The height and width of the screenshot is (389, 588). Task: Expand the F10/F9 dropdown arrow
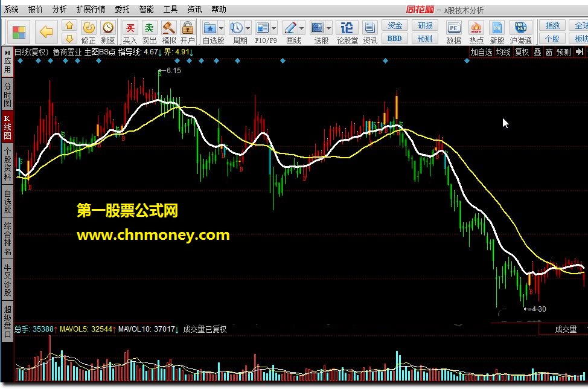point(273,28)
